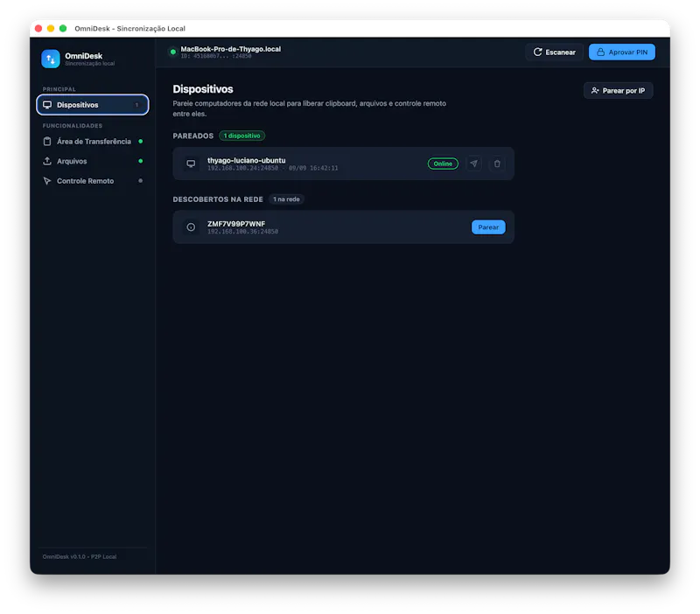Go to Arquivos in sidebar
This screenshot has width=700, height=614.
(93, 161)
